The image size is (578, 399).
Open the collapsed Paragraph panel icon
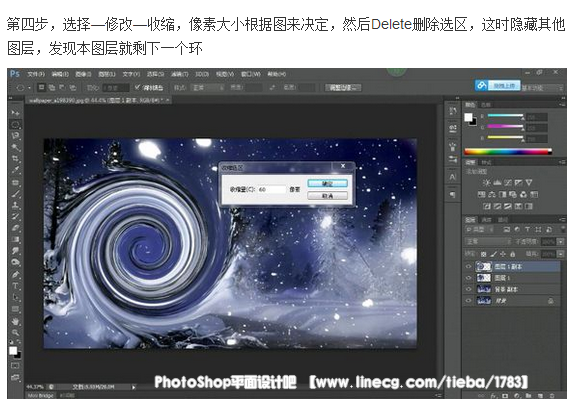click(x=453, y=194)
